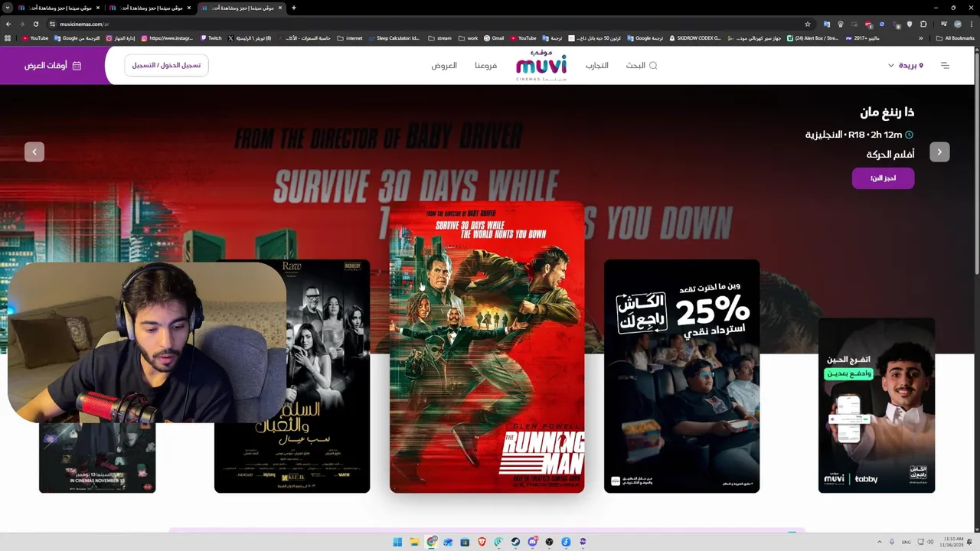Open the first YouTube bookmark
This screenshot has width=980, height=551.
click(x=35, y=37)
